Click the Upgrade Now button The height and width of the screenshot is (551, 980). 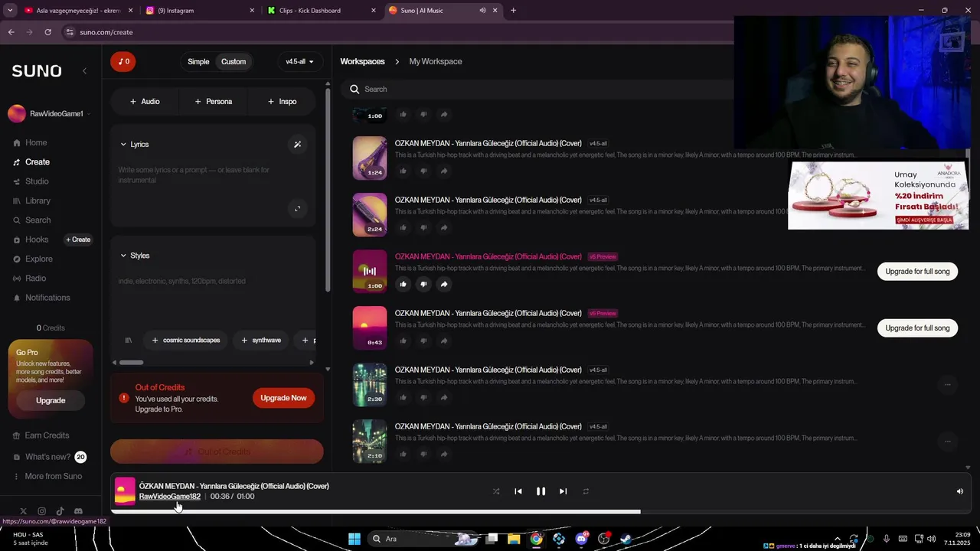click(x=283, y=398)
